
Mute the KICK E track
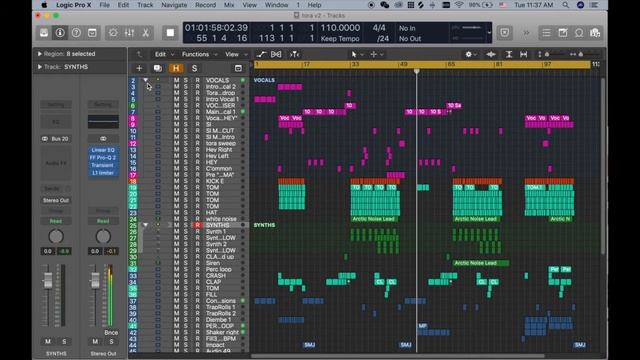(176, 181)
